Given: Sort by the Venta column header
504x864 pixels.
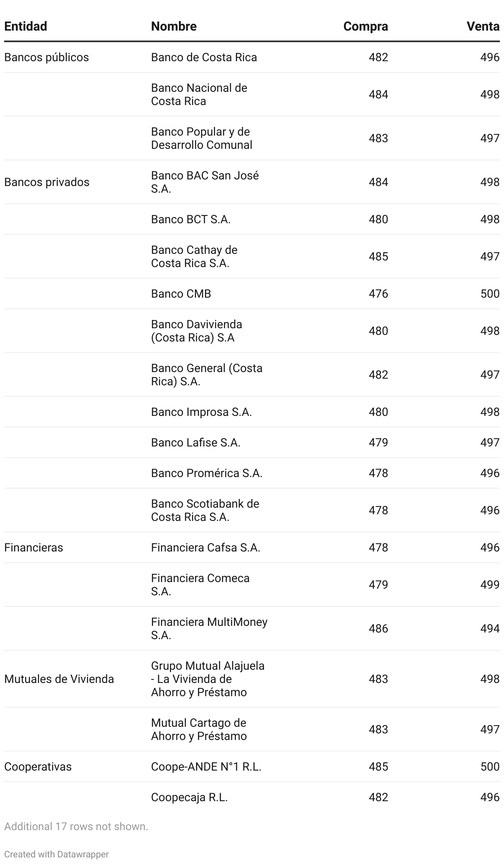Looking at the screenshot, I should coord(483,26).
